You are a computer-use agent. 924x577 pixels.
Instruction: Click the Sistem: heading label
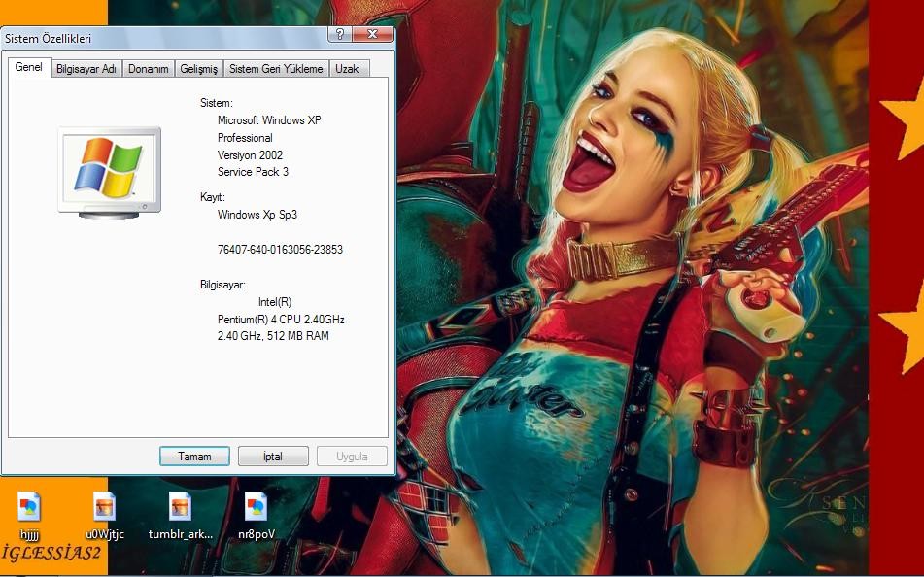[x=217, y=103]
